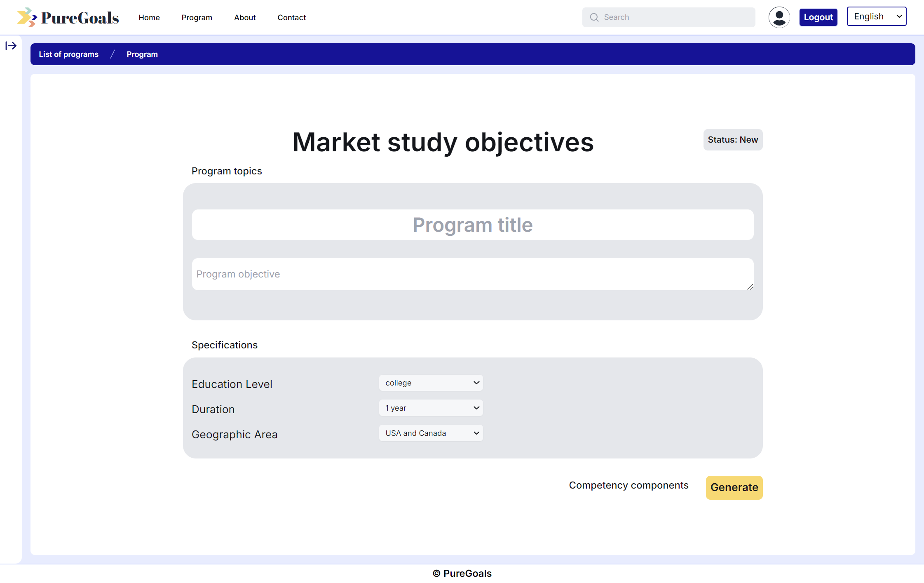Open the Program menu item
This screenshot has height=583, width=924.
coord(197,18)
